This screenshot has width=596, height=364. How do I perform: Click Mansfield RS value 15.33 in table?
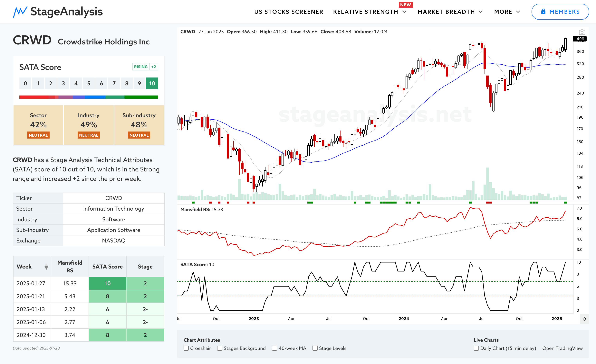click(70, 283)
